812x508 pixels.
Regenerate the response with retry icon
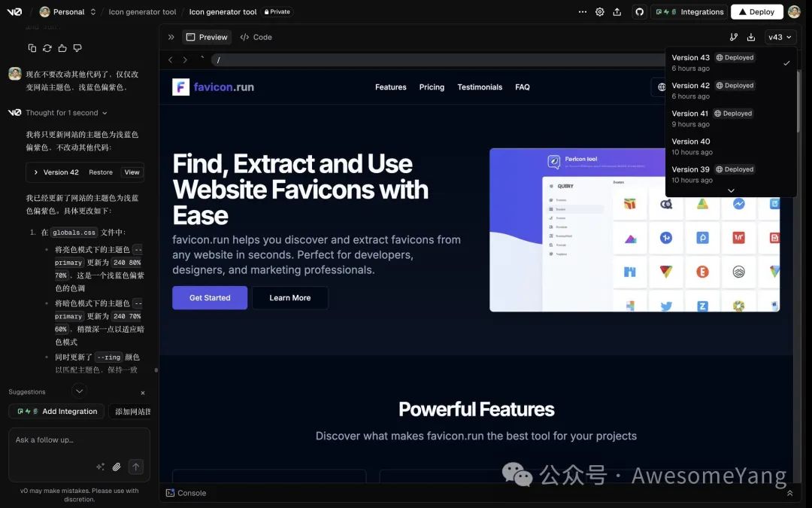(x=47, y=48)
